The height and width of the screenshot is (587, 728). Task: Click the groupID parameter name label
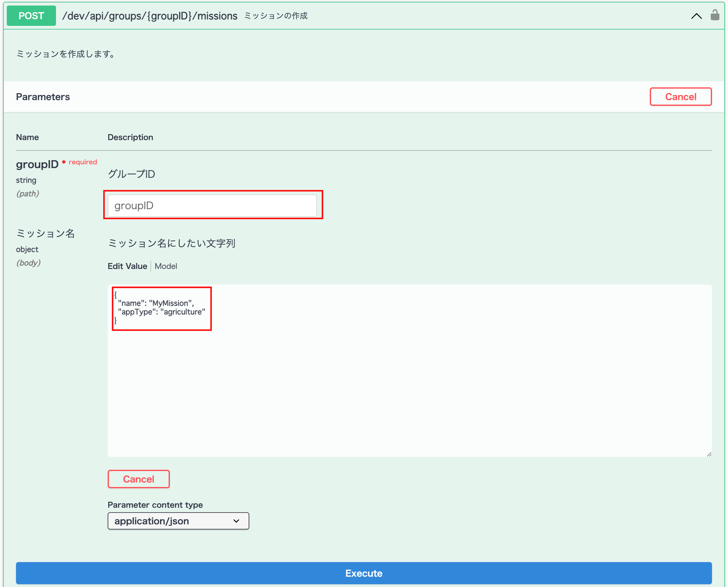coord(37,164)
